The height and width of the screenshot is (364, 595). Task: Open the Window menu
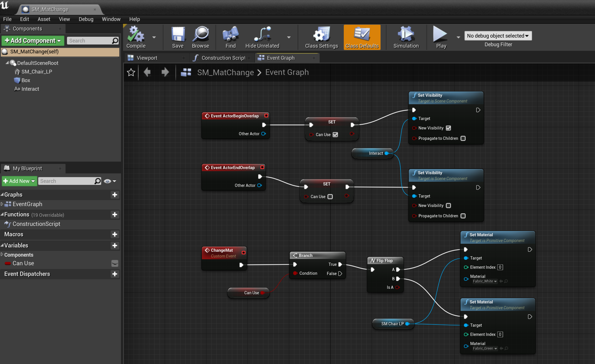point(111,19)
